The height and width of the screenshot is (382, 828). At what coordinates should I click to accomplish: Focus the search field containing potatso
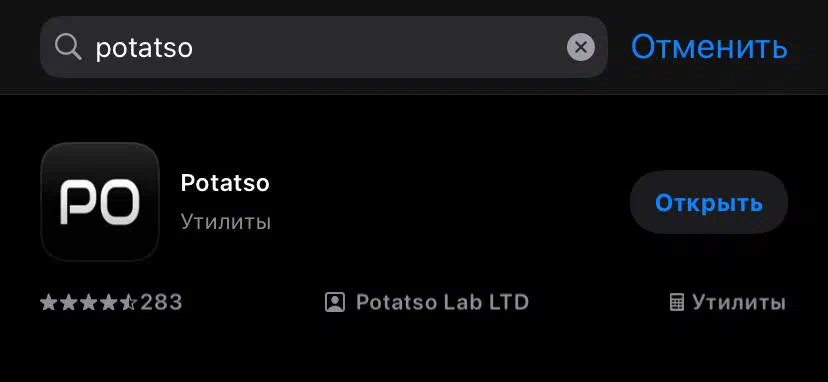(324, 47)
